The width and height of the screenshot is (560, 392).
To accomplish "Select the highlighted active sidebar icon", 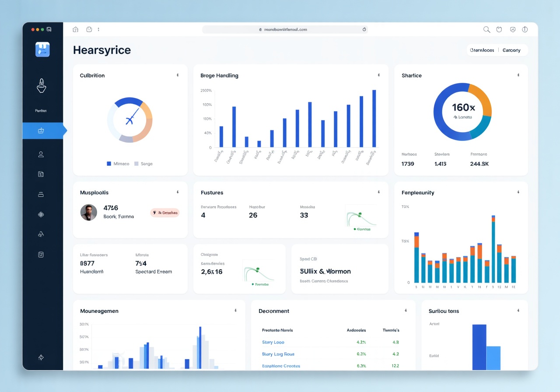I will click(x=41, y=130).
